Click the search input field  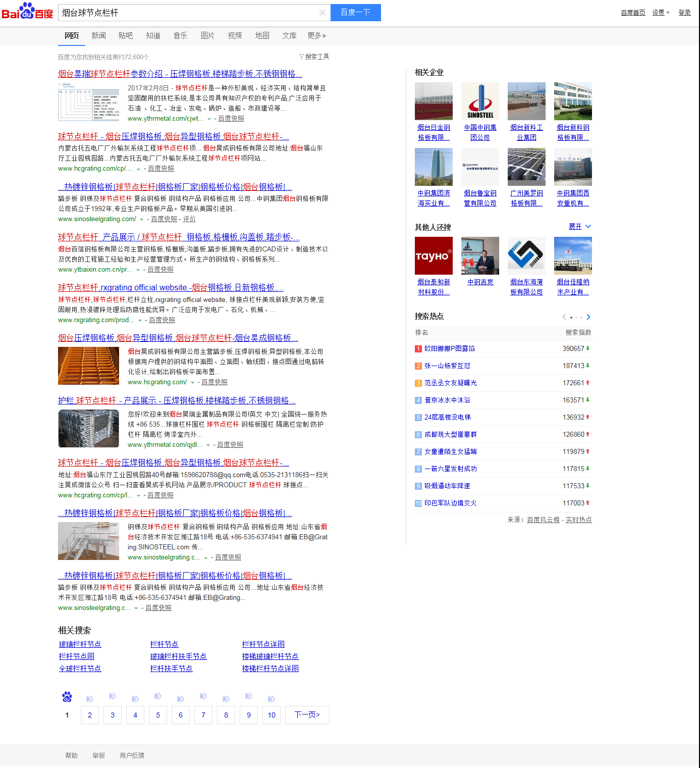pos(187,13)
